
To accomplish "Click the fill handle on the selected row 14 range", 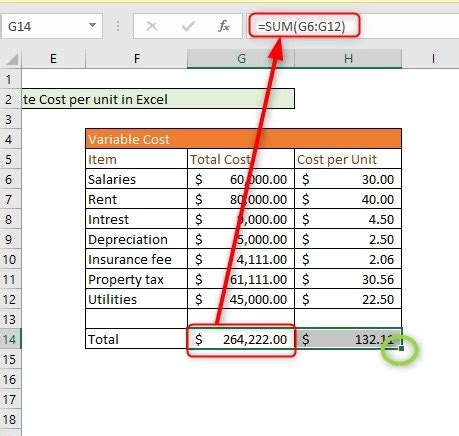I will pyautogui.click(x=401, y=348).
